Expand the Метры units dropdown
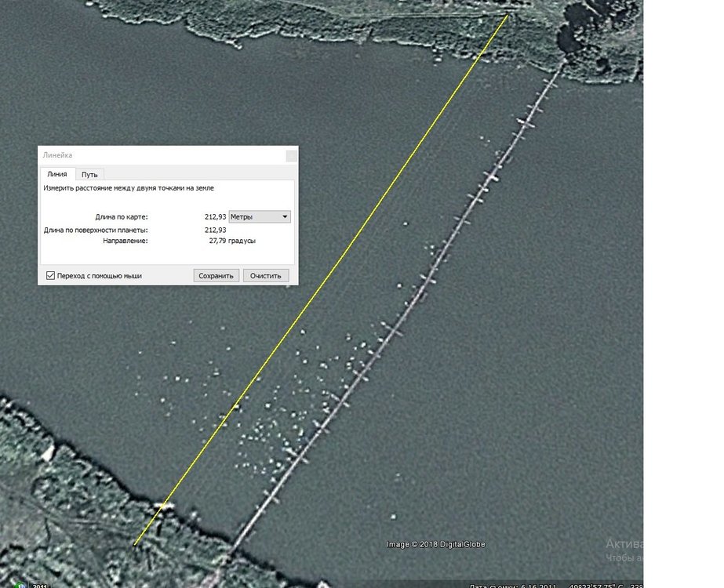The height and width of the screenshot is (588, 724). 260,216
